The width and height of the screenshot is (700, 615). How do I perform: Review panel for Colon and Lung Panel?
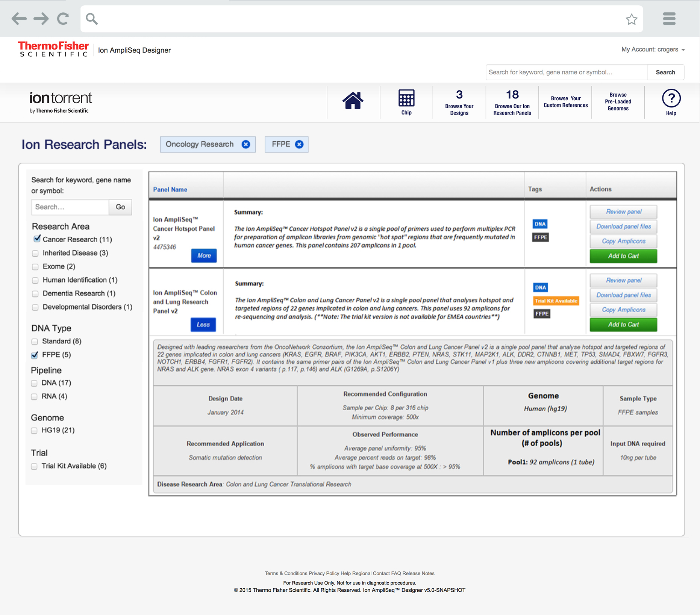[623, 280]
